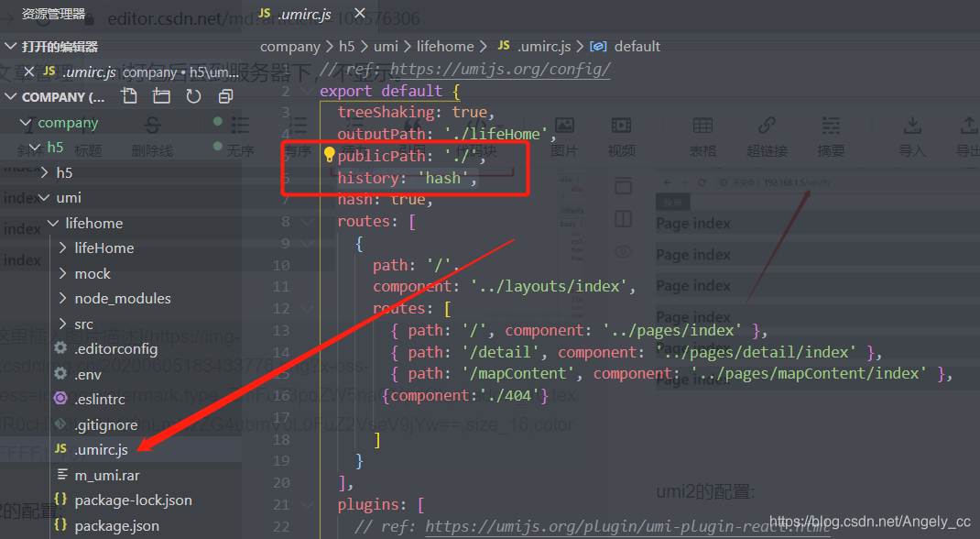Click the archive lines icon beside m_umi.rar

coord(62,475)
